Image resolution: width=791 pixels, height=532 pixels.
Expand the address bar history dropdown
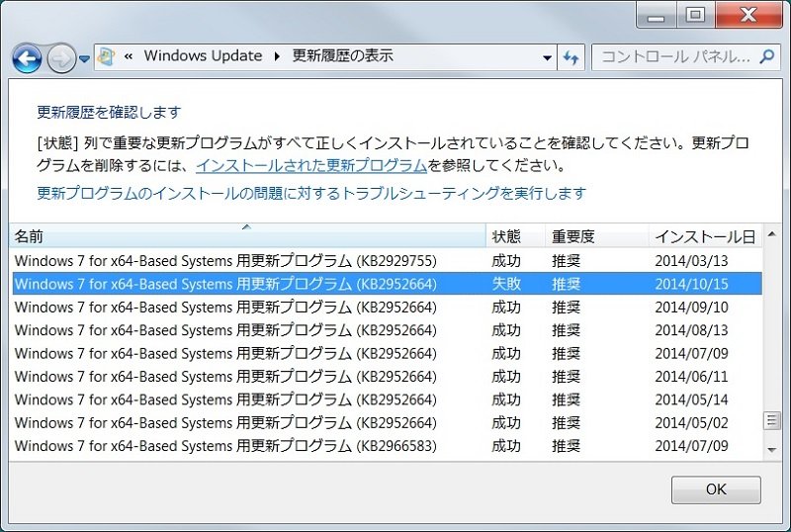[547, 57]
